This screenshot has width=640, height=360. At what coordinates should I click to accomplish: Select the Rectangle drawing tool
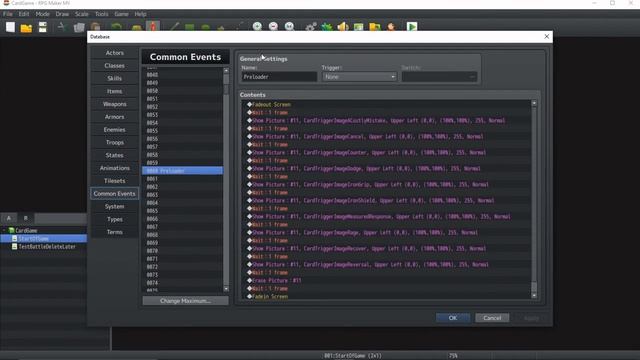(190, 27)
